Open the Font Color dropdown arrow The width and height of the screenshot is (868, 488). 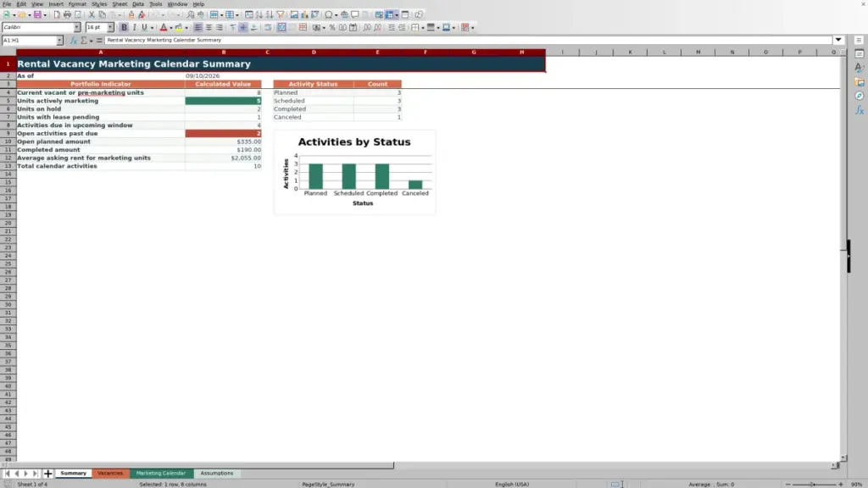tap(171, 28)
